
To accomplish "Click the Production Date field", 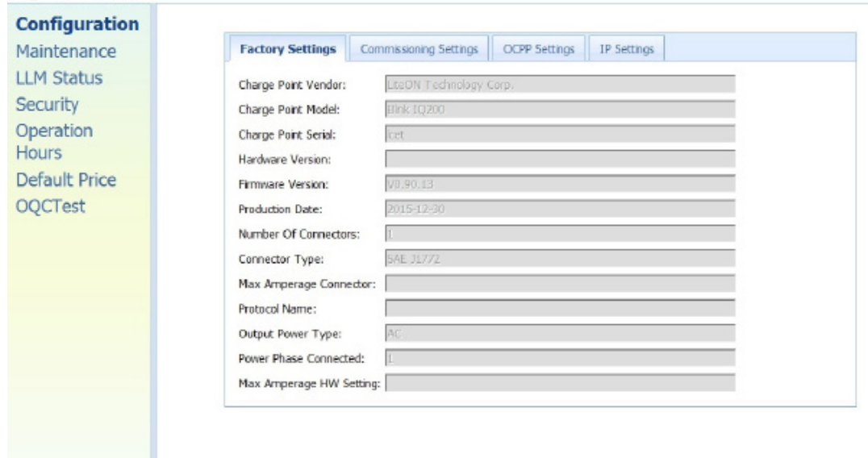I will (560, 210).
